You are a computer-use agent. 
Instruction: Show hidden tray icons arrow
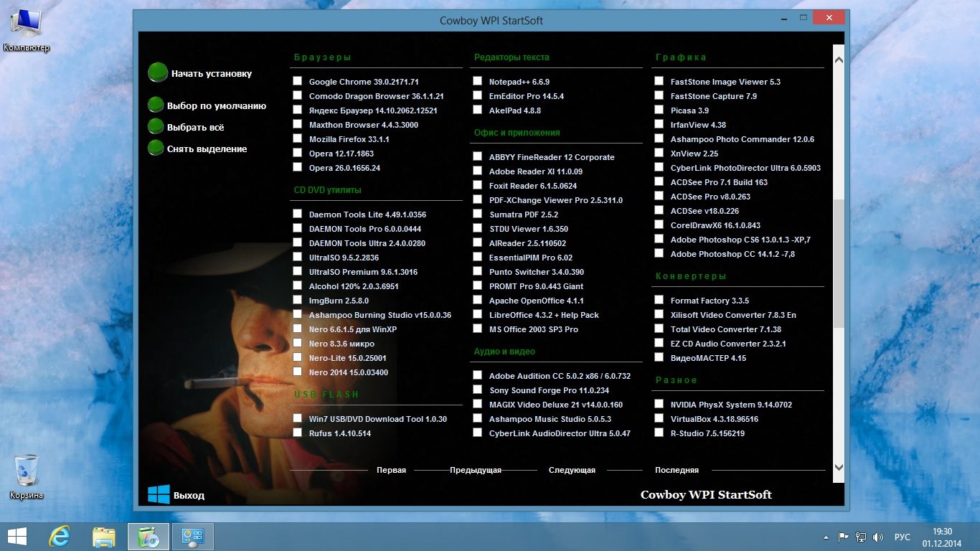(x=824, y=537)
